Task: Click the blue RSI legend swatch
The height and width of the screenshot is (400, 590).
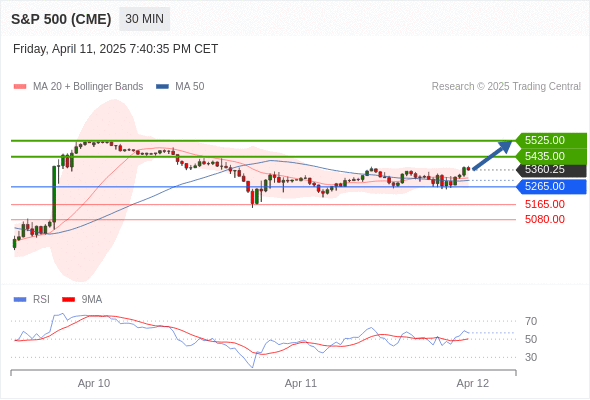Action: (20, 300)
